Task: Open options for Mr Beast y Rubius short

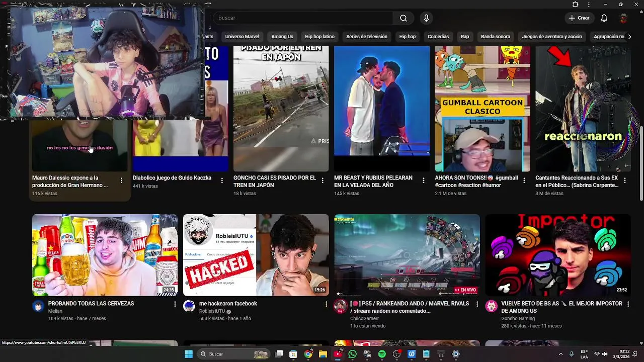Action: (x=423, y=180)
